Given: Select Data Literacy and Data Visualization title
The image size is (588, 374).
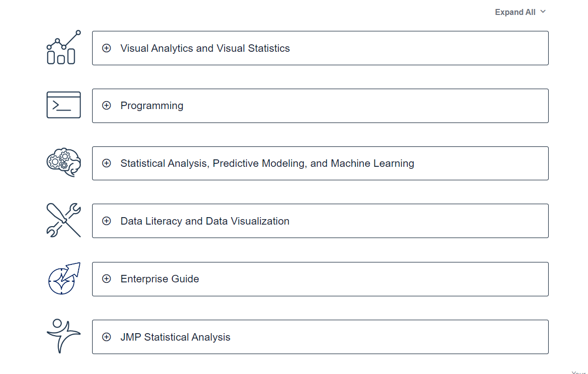Looking at the screenshot, I should [x=205, y=221].
